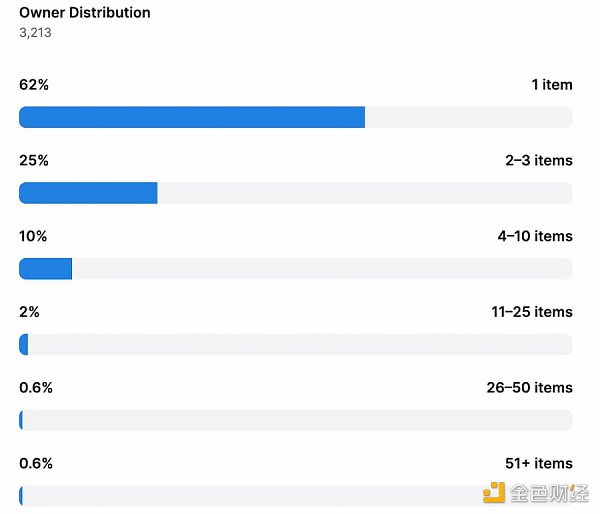The height and width of the screenshot is (514, 600).
Task: Click the 62% percentage label
Action: [34, 85]
